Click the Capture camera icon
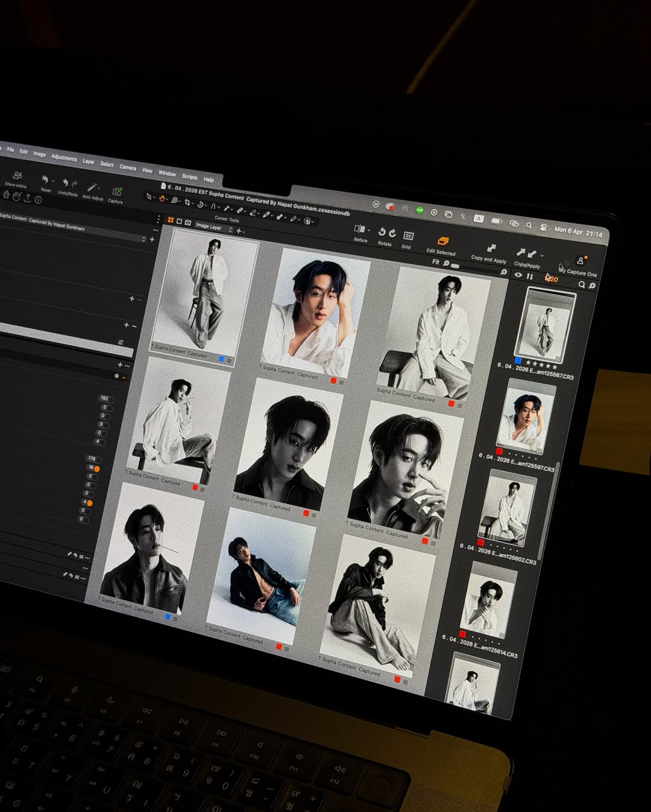 [x=116, y=192]
